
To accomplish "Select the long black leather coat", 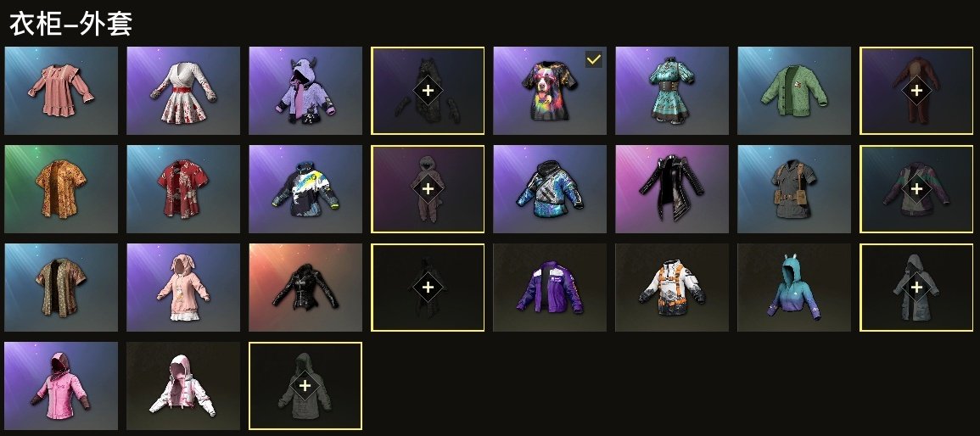I will pyautogui.click(x=672, y=189).
